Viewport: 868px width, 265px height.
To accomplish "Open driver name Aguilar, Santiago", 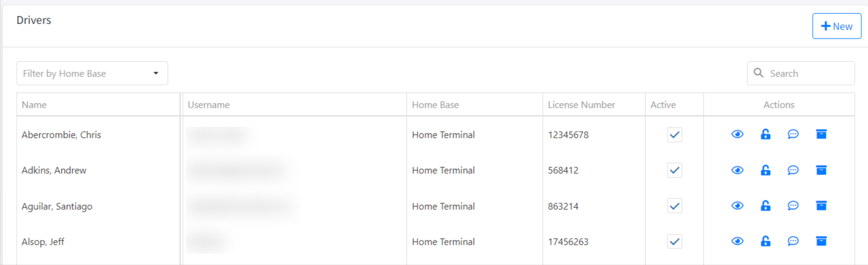I will 57,206.
